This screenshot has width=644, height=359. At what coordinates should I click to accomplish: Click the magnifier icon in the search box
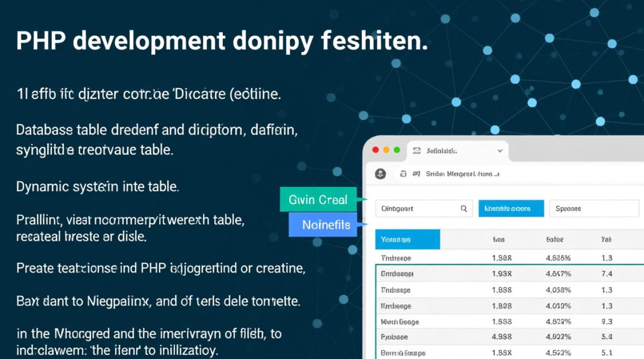463,209
